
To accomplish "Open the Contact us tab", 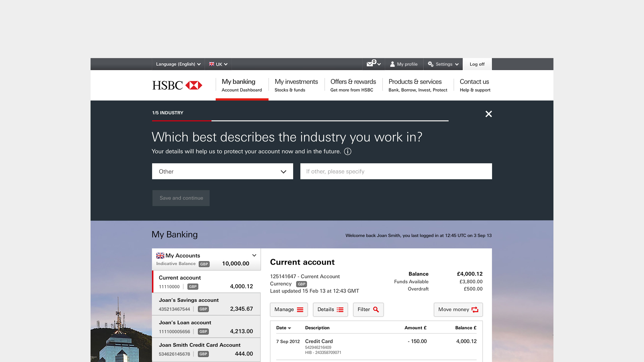I will pos(475,85).
